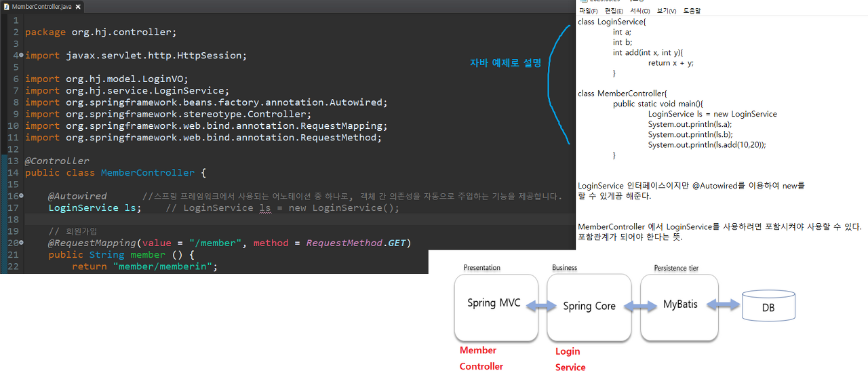The width and height of the screenshot is (868, 375).
Task: Click the @RequestMapping annotation on line 20
Action: (x=230, y=243)
